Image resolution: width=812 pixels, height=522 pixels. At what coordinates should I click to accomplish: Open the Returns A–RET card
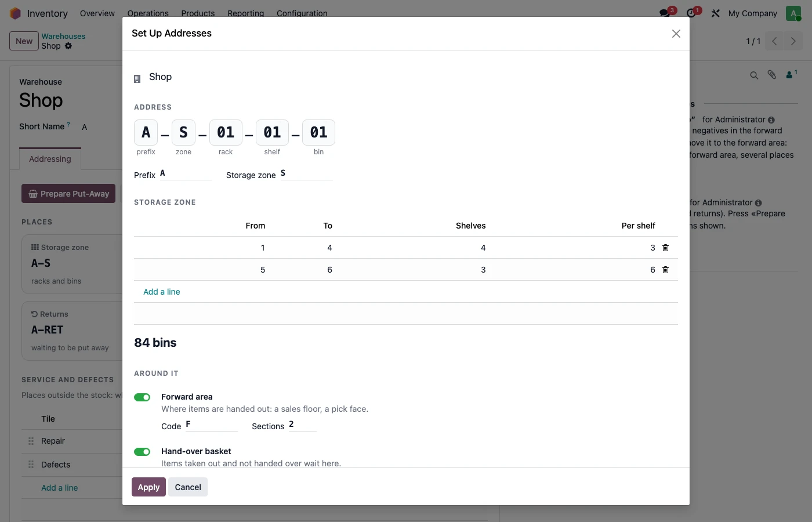(x=72, y=331)
